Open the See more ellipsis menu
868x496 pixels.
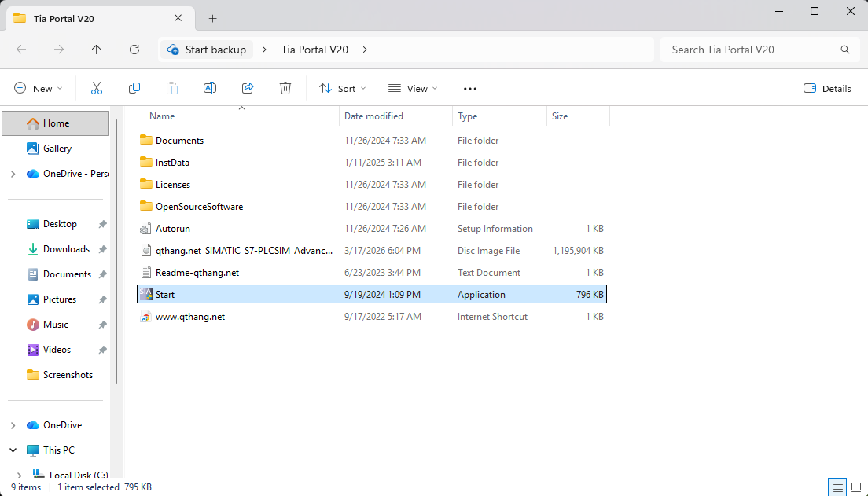[x=470, y=89]
